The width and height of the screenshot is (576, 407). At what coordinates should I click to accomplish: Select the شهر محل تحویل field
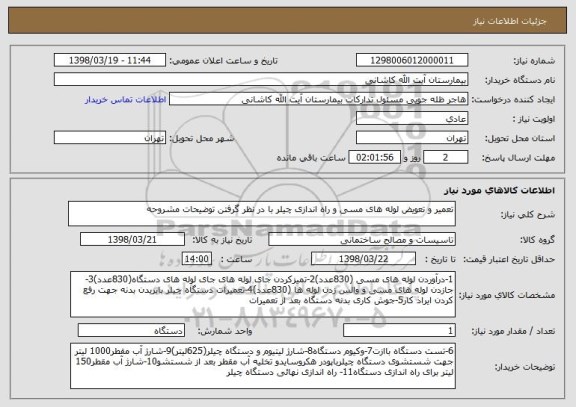(x=110, y=138)
